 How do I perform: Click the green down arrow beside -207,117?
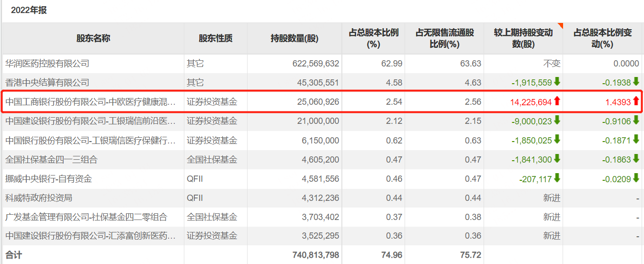click(557, 178)
